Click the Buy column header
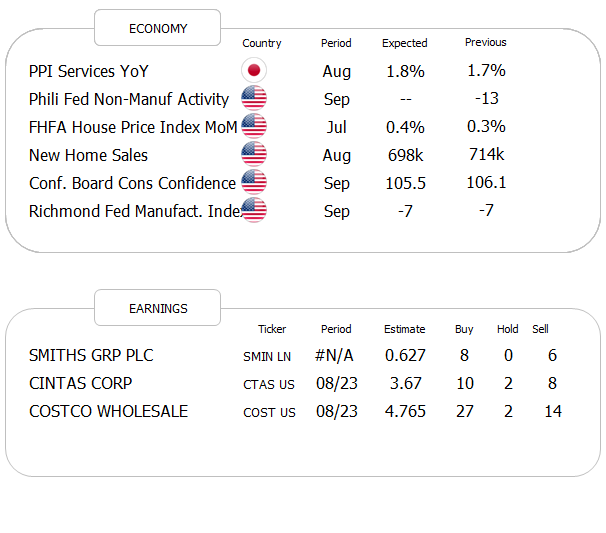The image size is (606, 533). click(464, 329)
